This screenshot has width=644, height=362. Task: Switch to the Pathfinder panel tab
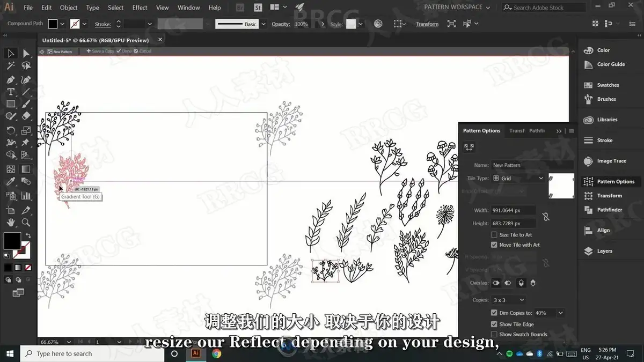pos(537,131)
